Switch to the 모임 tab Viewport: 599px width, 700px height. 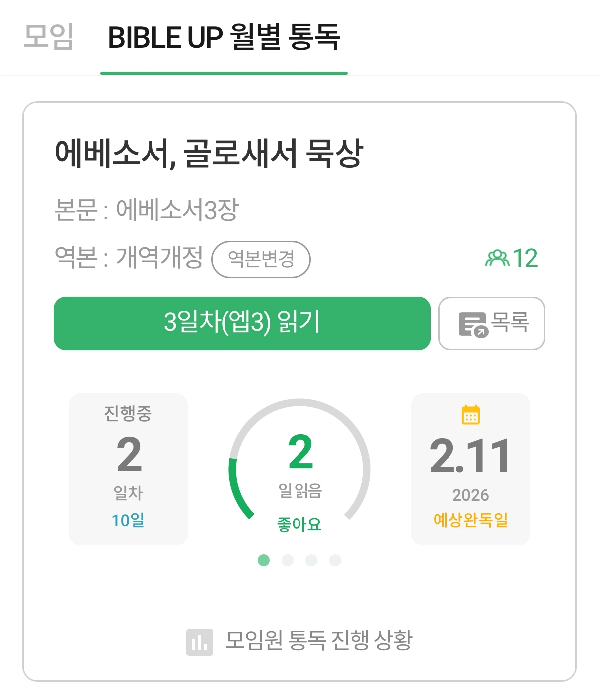pos(49,37)
